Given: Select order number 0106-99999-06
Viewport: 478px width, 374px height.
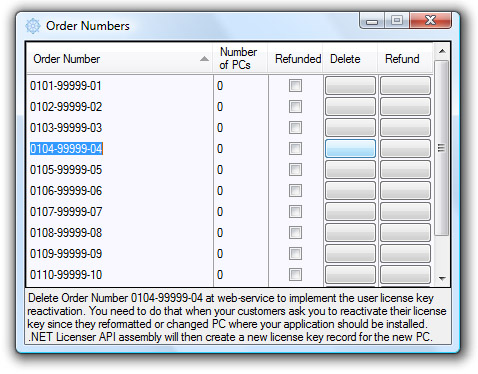Looking at the screenshot, I should coord(66,191).
